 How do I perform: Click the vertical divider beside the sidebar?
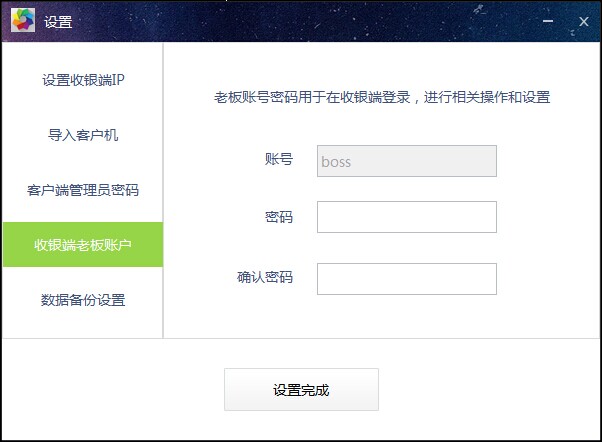[163, 190]
